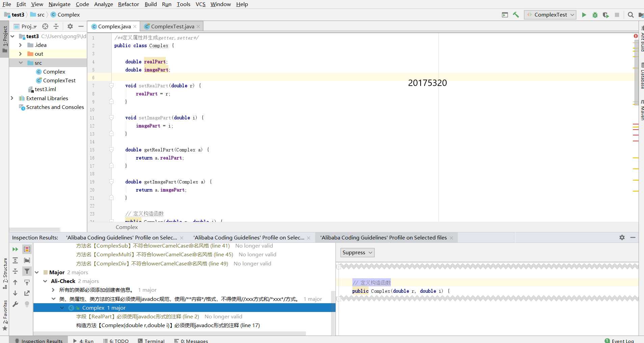
Task: Open Search Everywhere magnifier
Action: [630, 15]
